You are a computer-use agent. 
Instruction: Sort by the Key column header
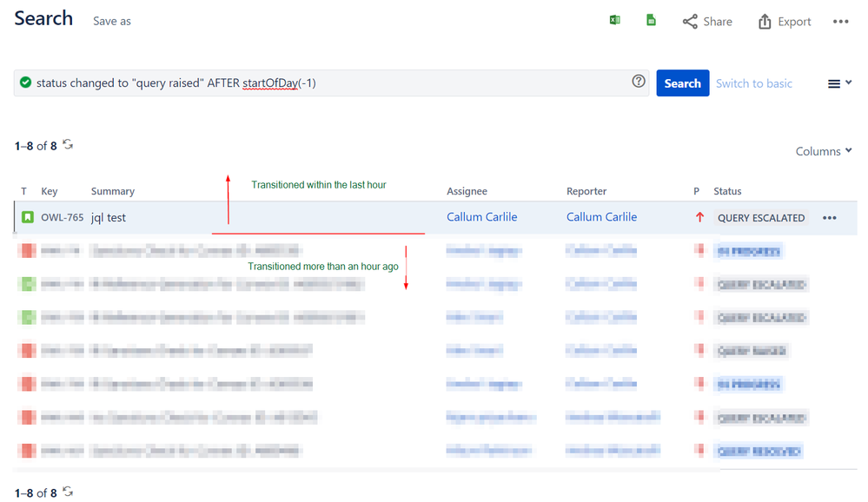point(50,191)
